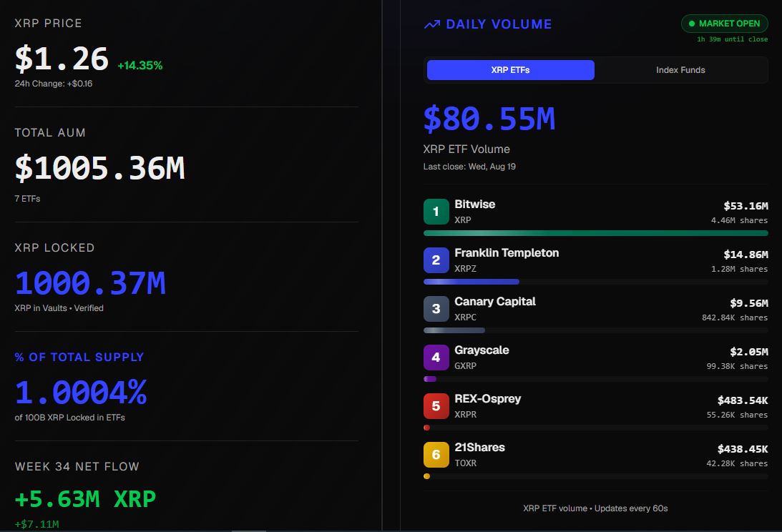Select the 21Shares fund name
This screenshot has height=532, width=782.
pos(480,447)
